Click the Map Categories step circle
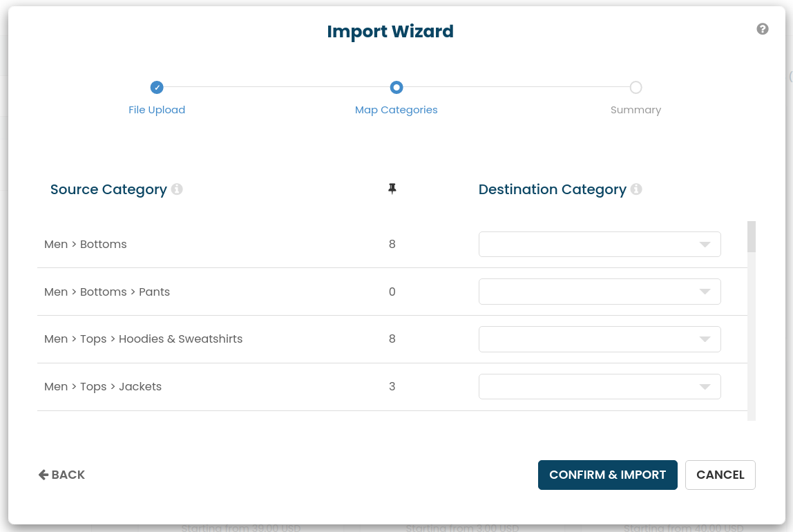 tap(396, 87)
